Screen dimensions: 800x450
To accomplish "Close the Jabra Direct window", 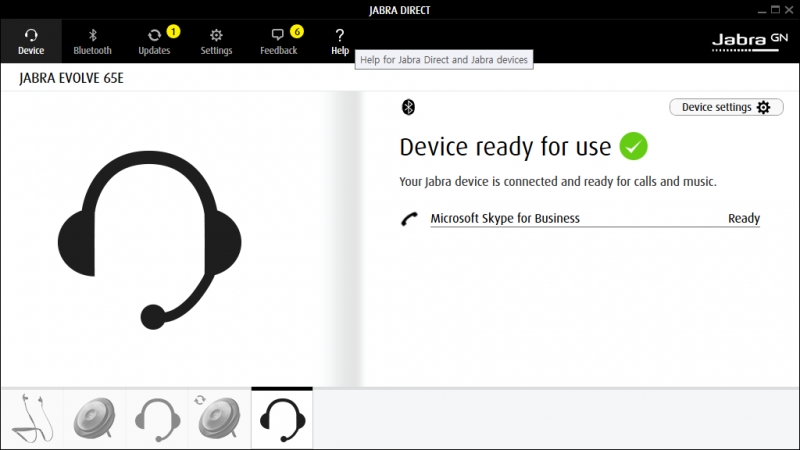I will 789,10.
